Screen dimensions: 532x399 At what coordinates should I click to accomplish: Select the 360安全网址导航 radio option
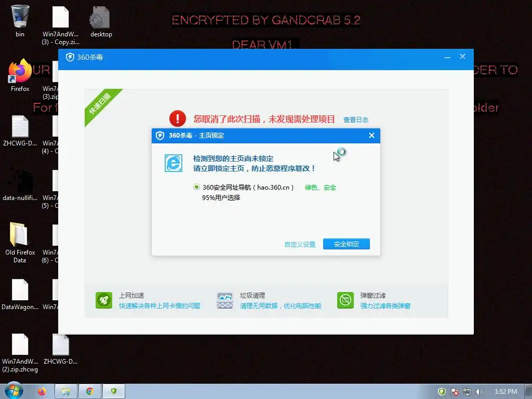point(196,187)
